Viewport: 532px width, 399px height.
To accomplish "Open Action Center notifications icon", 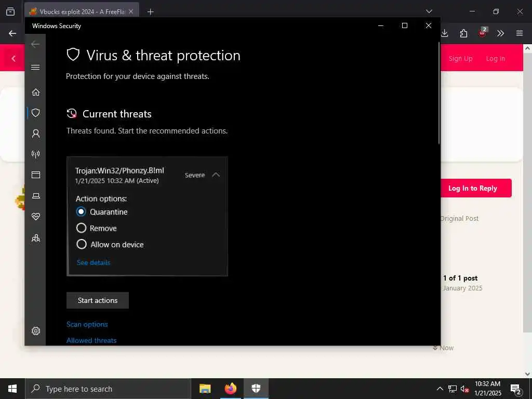I will [516, 389].
